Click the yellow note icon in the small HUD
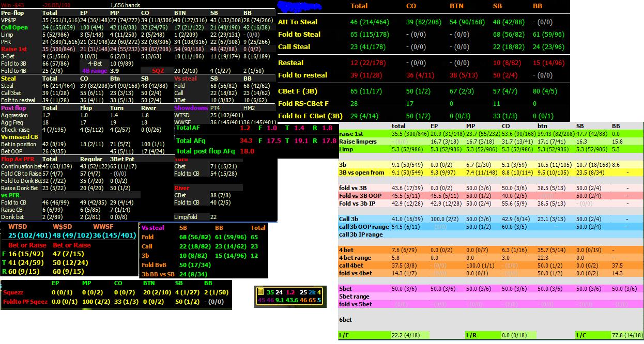644x344 pixels. click(260, 292)
